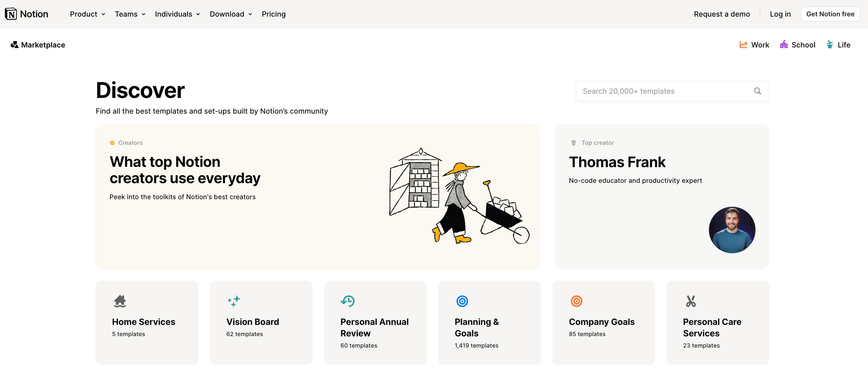Expand the Download dropdown chevron

pos(250,14)
